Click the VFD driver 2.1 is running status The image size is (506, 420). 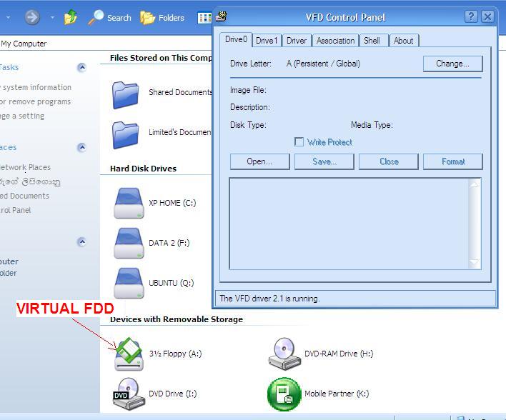(x=269, y=299)
